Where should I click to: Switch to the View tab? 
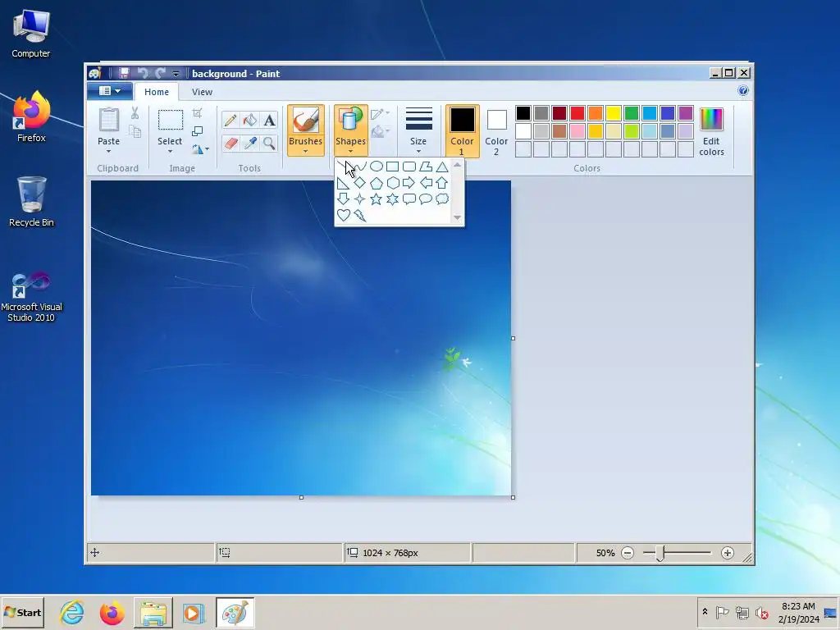202,92
